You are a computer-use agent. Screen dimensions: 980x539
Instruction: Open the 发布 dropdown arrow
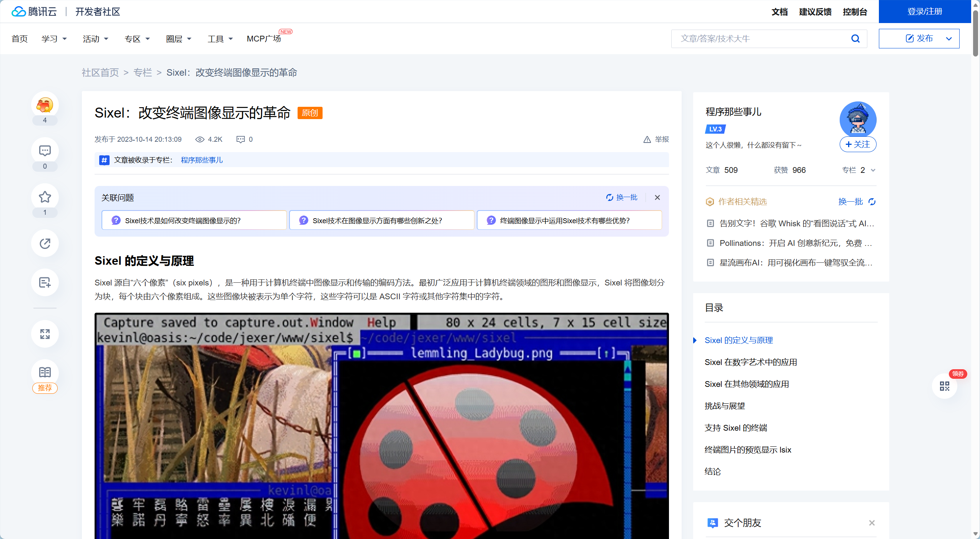[x=949, y=38]
